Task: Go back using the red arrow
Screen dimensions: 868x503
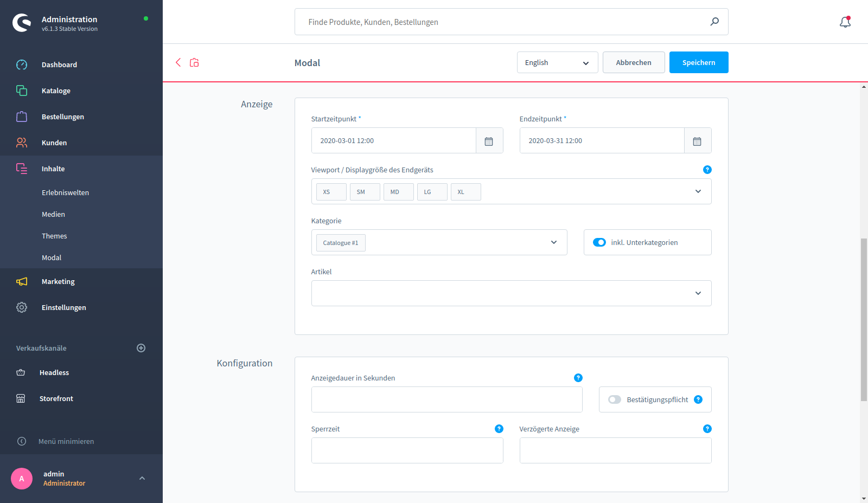Action: [x=178, y=62]
